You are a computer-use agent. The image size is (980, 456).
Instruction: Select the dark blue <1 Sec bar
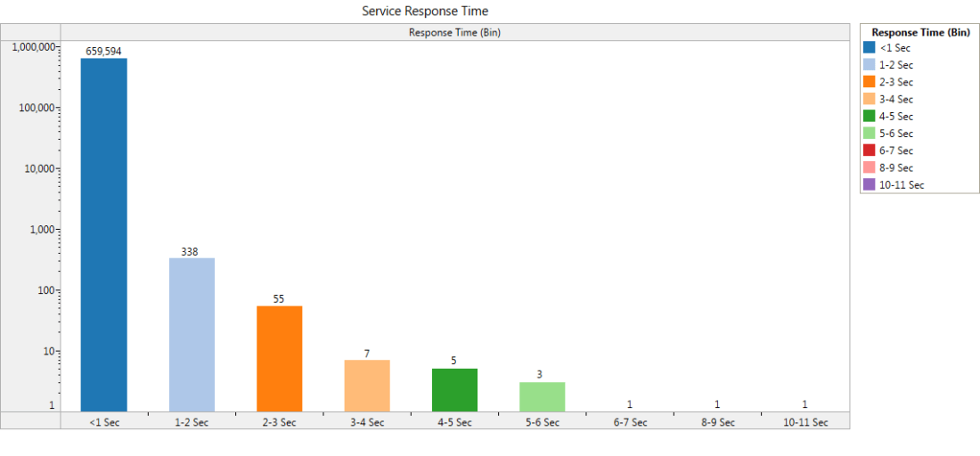pos(104,233)
